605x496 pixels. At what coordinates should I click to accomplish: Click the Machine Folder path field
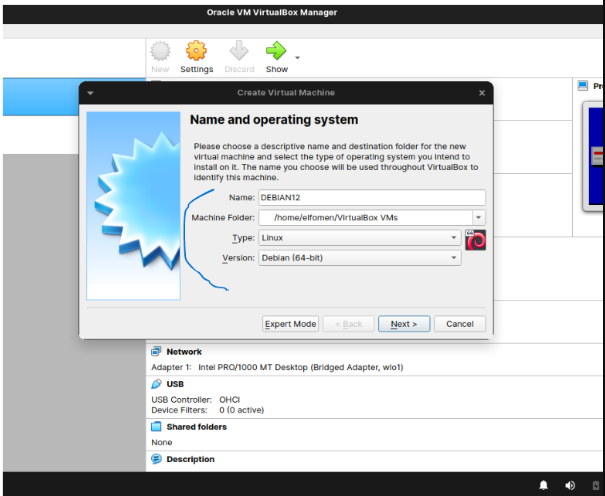click(365, 218)
